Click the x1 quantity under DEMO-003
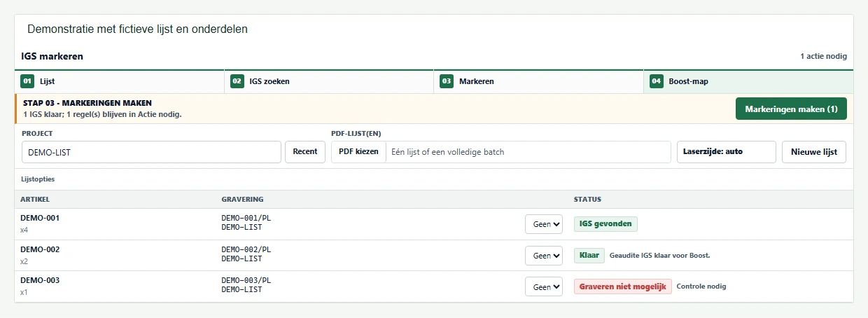 point(24,292)
